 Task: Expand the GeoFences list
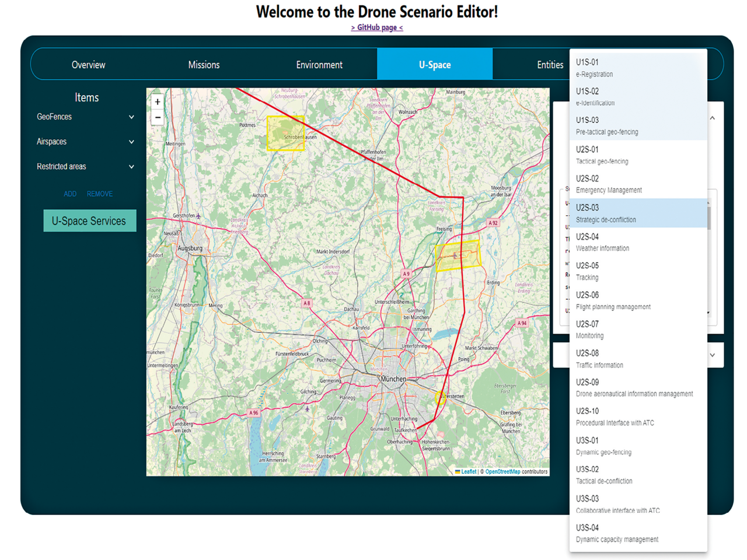tap(131, 117)
